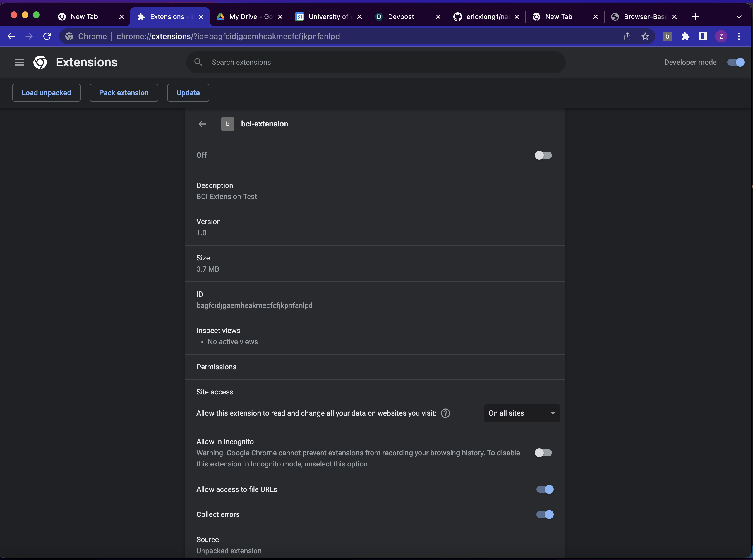Image resolution: width=753 pixels, height=560 pixels.
Task: Reload the page with refresh icon
Action: click(47, 36)
